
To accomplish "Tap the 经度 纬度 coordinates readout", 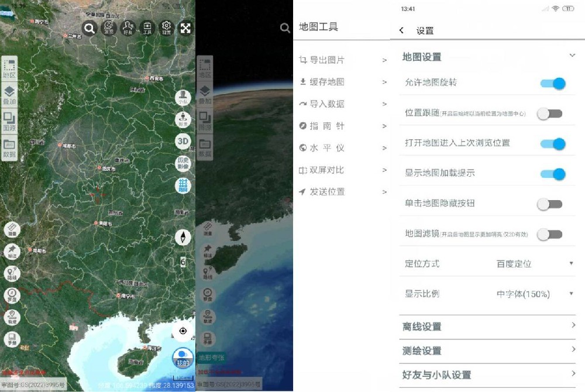I will click(x=146, y=386).
